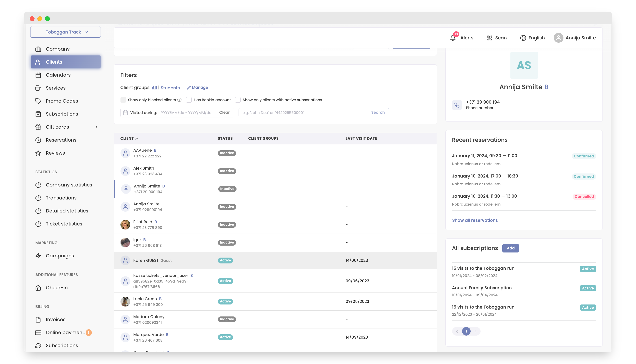Expand the Gift cards submenu arrow
The image size is (636, 364).
pyautogui.click(x=97, y=127)
